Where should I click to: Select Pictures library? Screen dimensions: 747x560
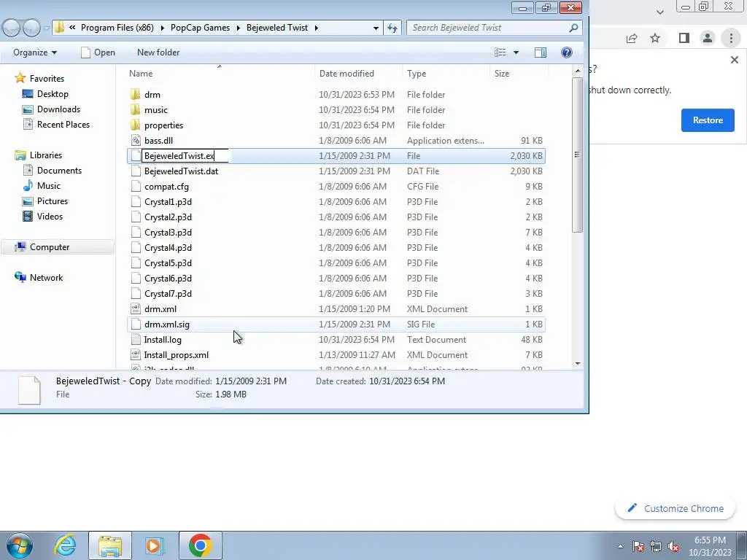[x=53, y=201]
